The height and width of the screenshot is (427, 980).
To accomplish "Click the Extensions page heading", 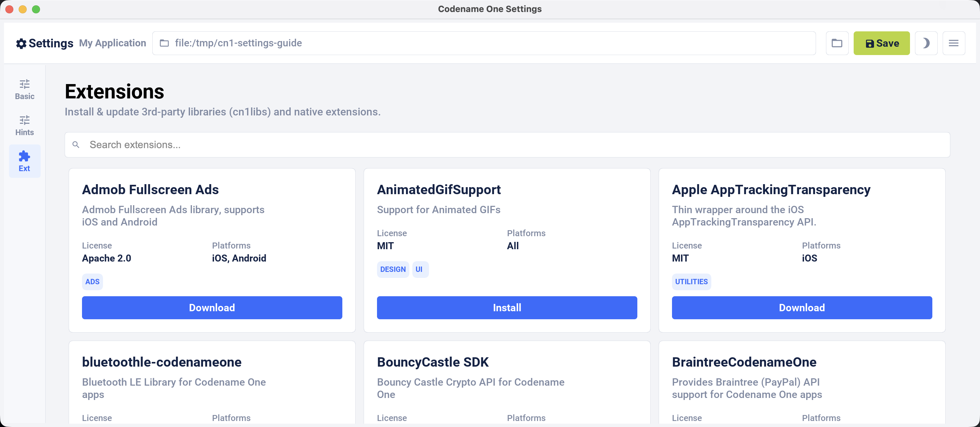I will pos(115,91).
